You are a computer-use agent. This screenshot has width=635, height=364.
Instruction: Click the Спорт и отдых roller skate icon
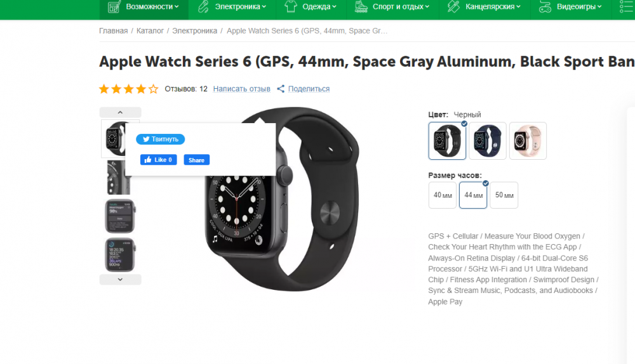point(361,6)
